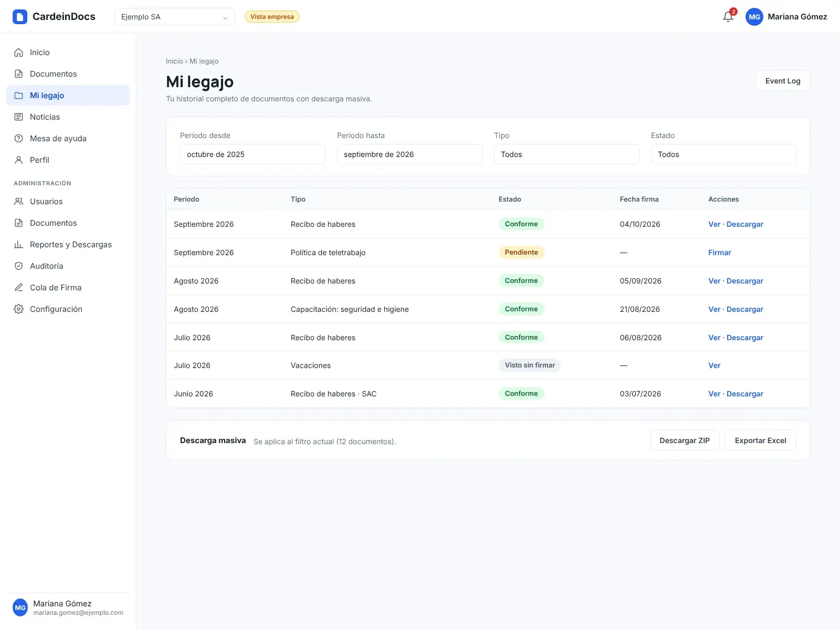
Task: Download the Recibo de haberes · SAC document
Action: click(745, 394)
